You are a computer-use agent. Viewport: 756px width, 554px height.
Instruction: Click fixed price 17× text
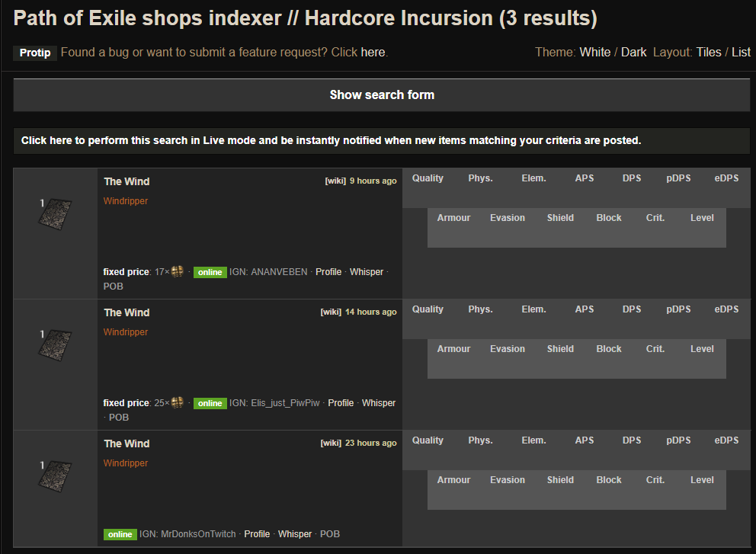[x=136, y=272]
